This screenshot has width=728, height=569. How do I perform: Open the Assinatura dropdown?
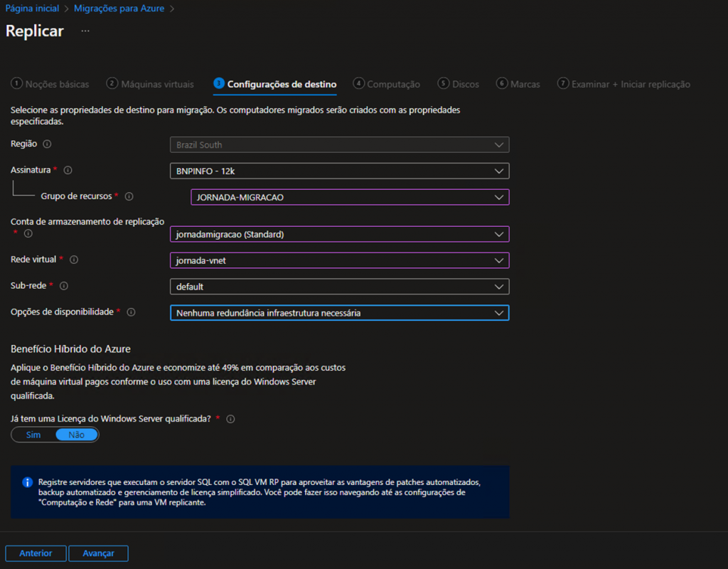(x=339, y=171)
